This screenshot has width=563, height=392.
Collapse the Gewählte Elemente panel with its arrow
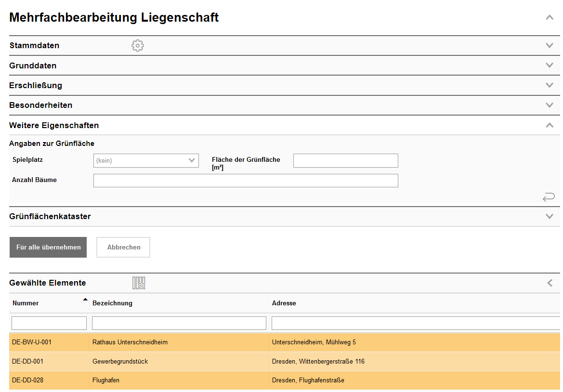pos(550,283)
